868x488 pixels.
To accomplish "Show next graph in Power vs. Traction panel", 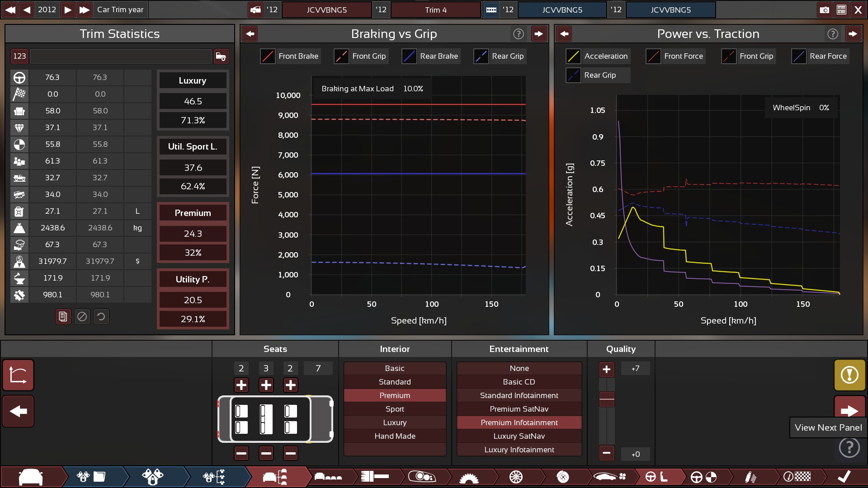I will [853, 33].
